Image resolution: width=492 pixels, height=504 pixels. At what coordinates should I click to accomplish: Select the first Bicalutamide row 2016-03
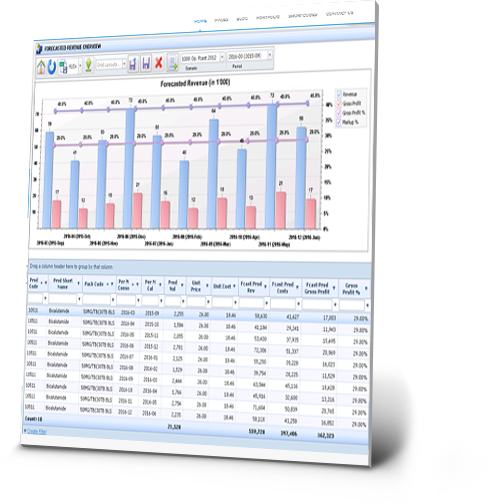pyautogui.click(x=198, y=314)
